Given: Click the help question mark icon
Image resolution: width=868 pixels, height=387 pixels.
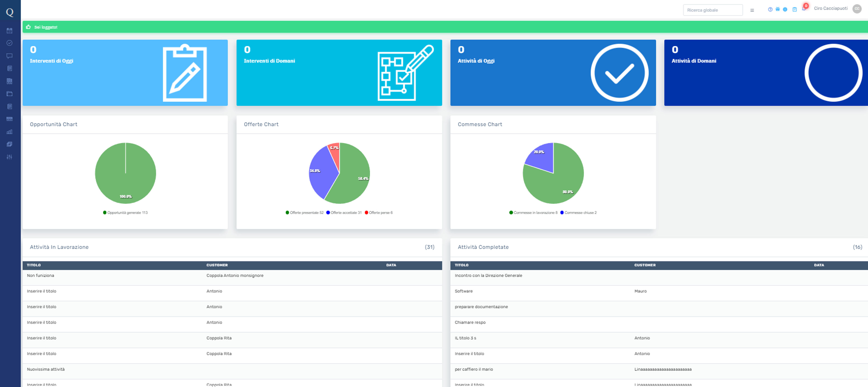Looking at the screenshot, I should tap(770, 9).
